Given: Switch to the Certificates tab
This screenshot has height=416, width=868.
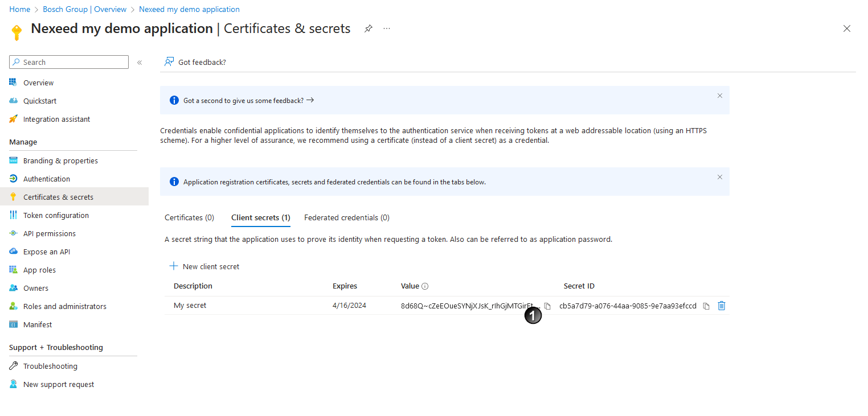Looking at the screenshot, I should pos(189,217).
